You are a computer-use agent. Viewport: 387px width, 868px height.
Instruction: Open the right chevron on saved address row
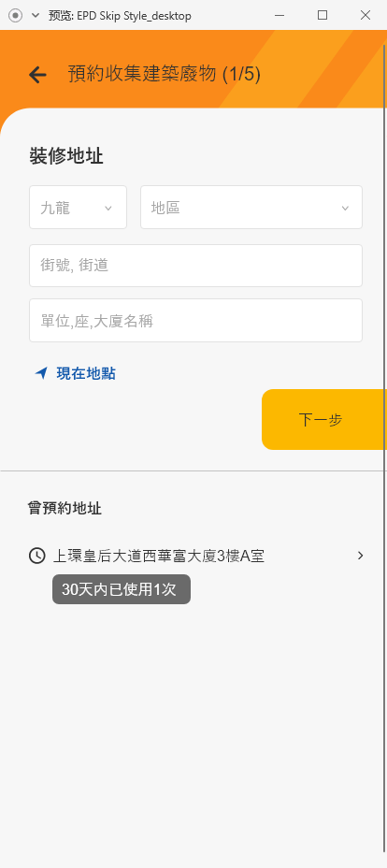(x=361, y=556)
